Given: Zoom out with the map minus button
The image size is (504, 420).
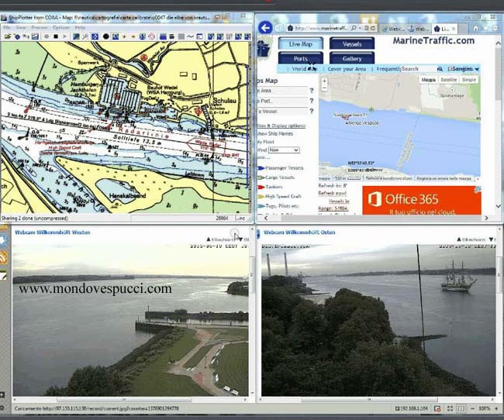Looking at the screenshot, I should coord(324,88).
